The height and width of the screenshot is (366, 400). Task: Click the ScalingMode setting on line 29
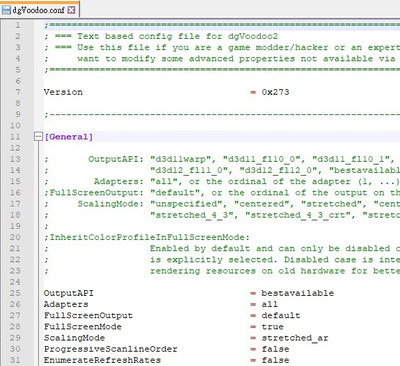pos(74,338)
